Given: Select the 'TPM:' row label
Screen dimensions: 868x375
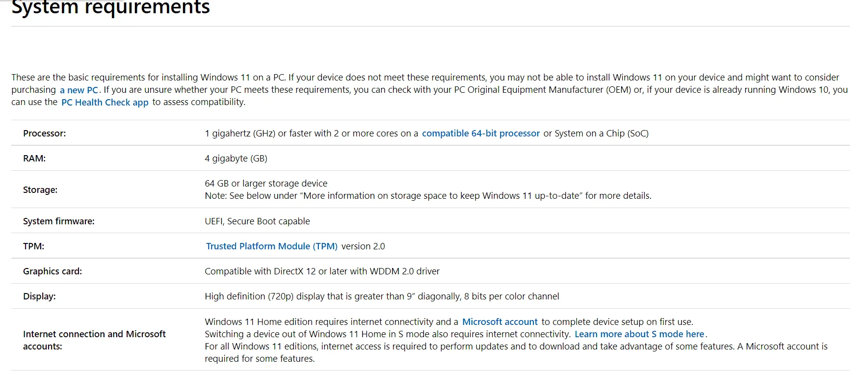Looking at the screenshot, I should point(33,246).
